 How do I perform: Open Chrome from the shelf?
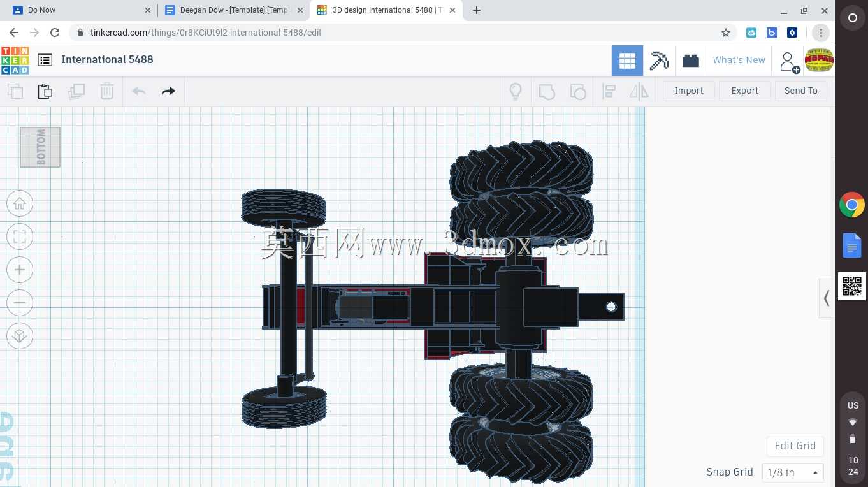pos(852,205)
